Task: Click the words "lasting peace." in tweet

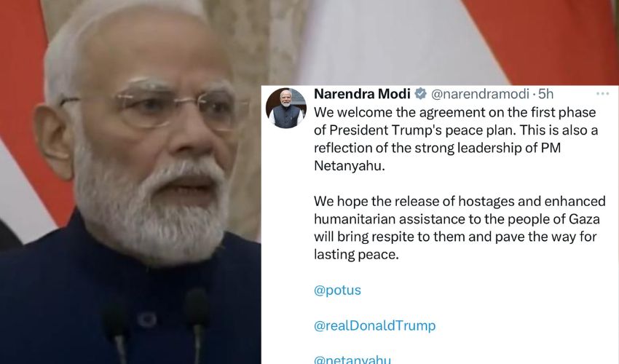Action: coord(357,254)
